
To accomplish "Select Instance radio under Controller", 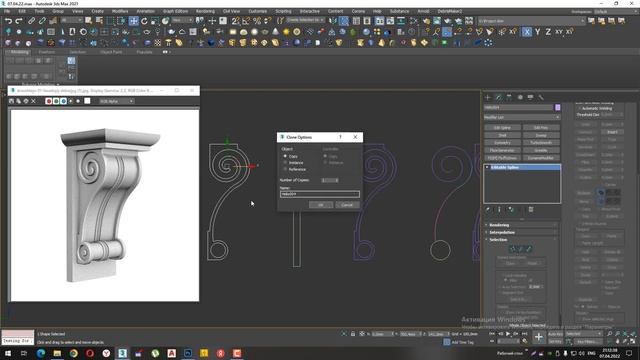I will click(x=325, y=162).
